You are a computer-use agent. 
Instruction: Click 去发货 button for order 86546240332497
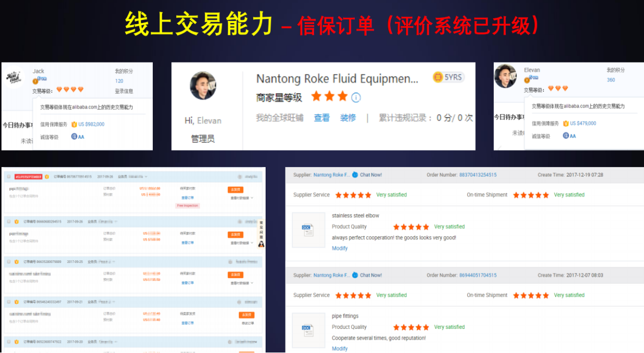(247, 315)
